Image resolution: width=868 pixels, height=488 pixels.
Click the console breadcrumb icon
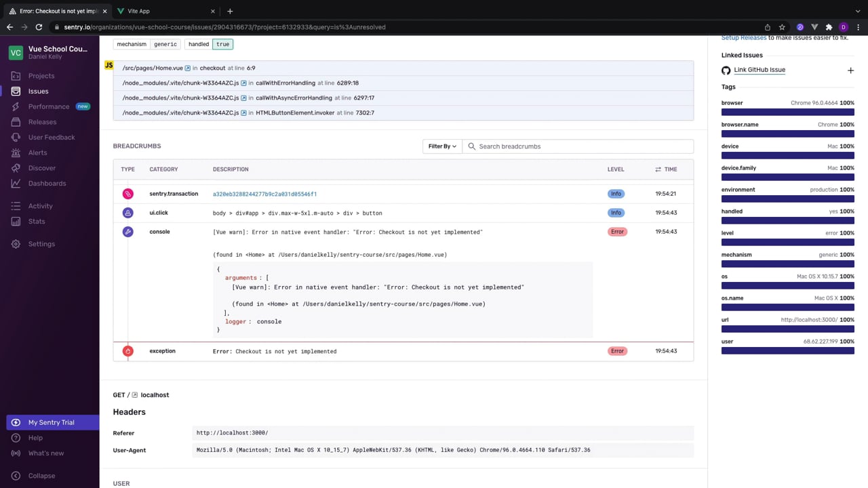tap(127, 232)
